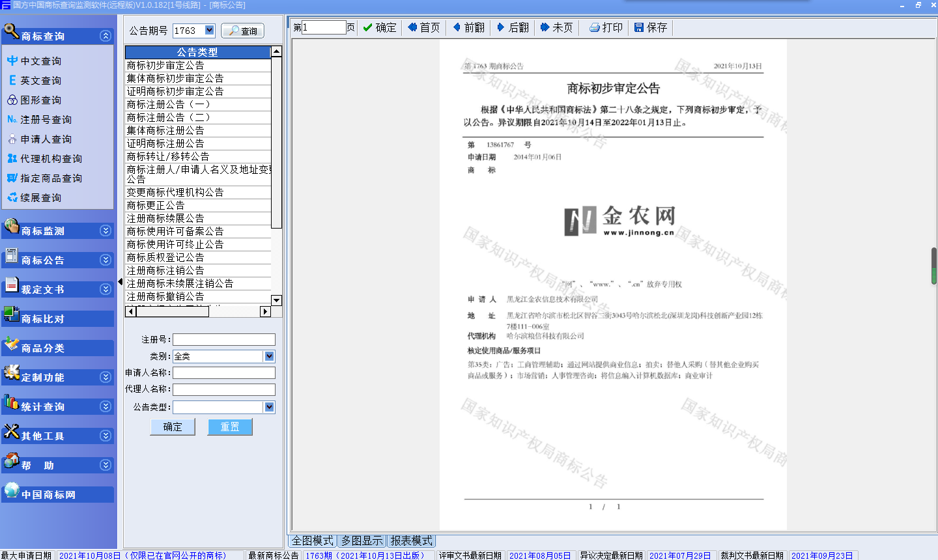Open 续展查询 renewal search
Viewport: 938px width, 560px height.
[x=35, y=197]
